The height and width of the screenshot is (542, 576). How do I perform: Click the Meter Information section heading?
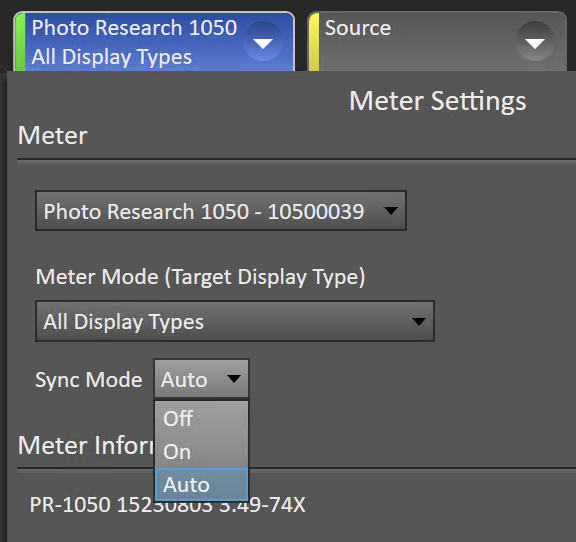[x=86, y=445]
